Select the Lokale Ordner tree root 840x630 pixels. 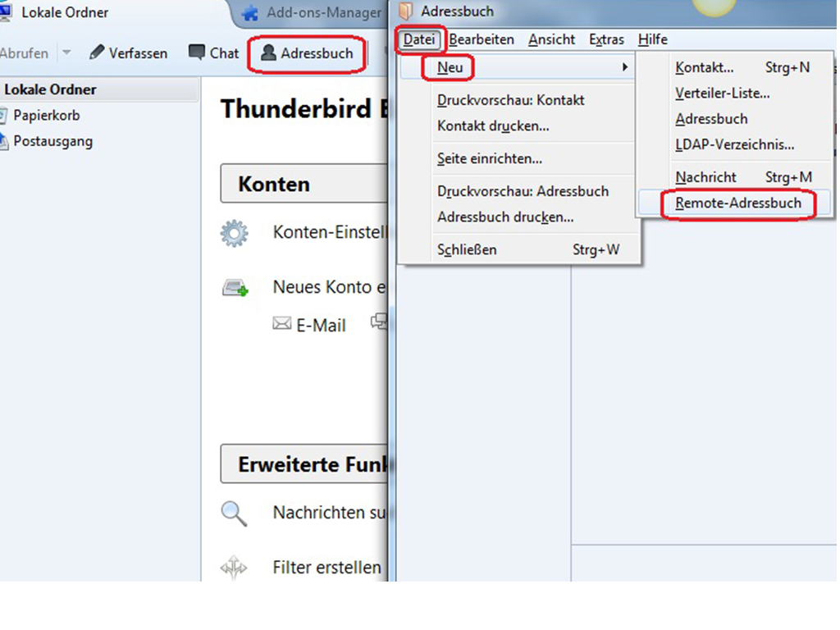[x=51, y=89]
